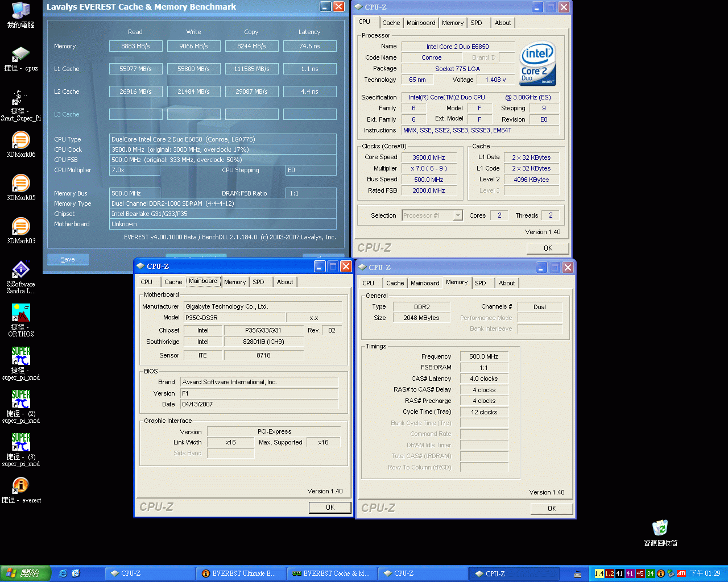Click the L1 Cache Read value 55977 MB/s
The height and width of the screenshot is (582, 728).
point(136,69)
